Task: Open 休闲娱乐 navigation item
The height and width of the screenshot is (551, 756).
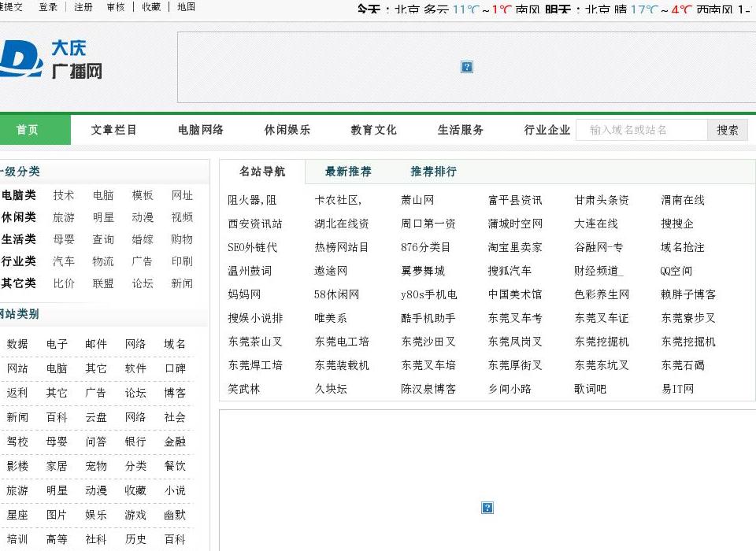Action: click(x=287, y=130)
